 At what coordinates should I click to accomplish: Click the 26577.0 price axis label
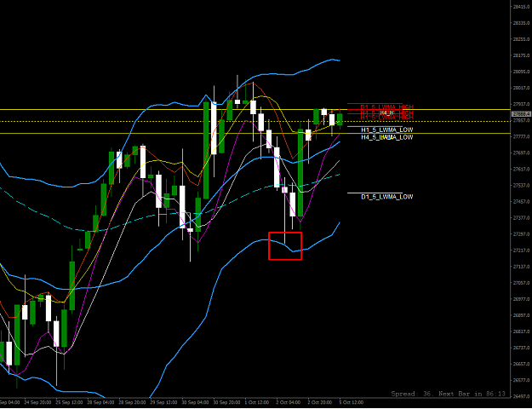(x=522, y=380)
